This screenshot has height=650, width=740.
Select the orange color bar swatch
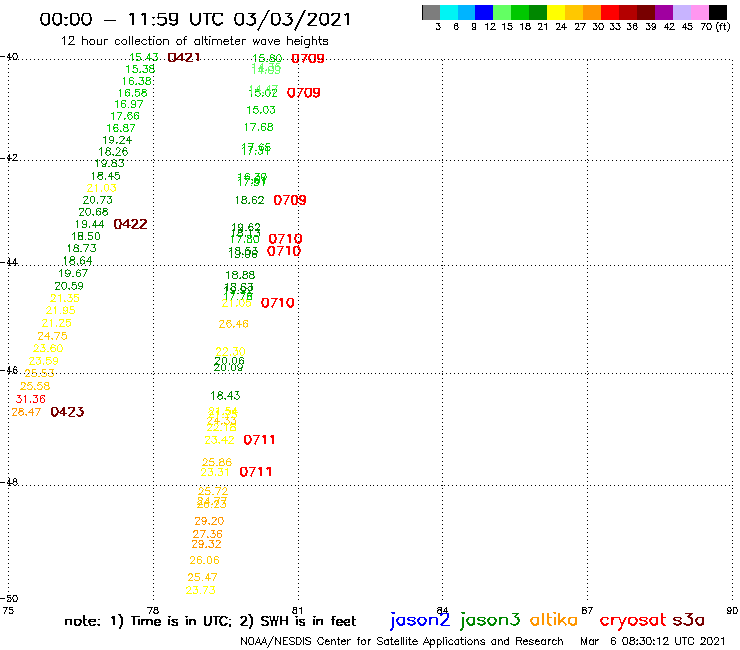coord(592,12)
